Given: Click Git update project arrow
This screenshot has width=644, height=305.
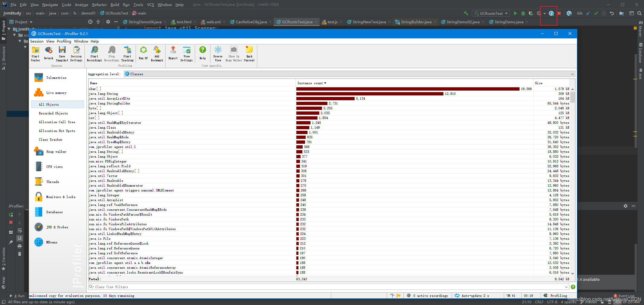Looking at the screenshot, I should click(x=588, y=13).
